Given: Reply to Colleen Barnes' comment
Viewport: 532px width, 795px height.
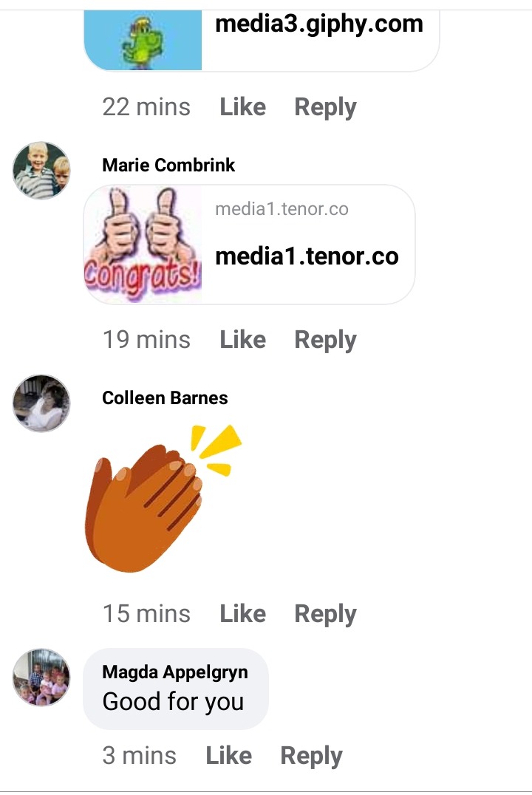Looking at the screenshot, I should [x=326, y=615].
